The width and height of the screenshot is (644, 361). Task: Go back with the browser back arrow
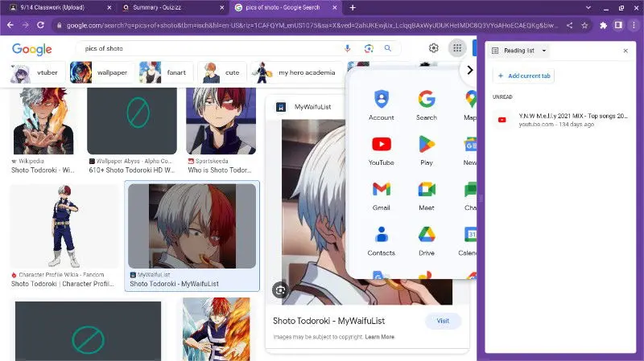click(10, 25)
